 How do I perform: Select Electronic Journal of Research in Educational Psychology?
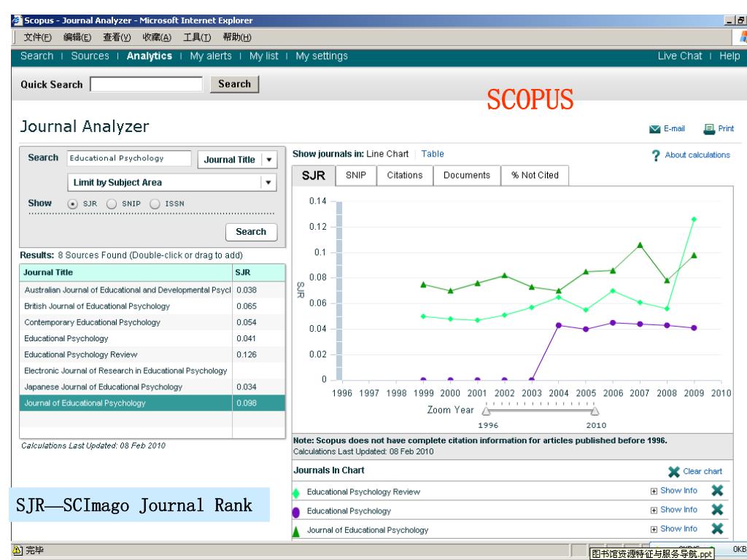152,371
